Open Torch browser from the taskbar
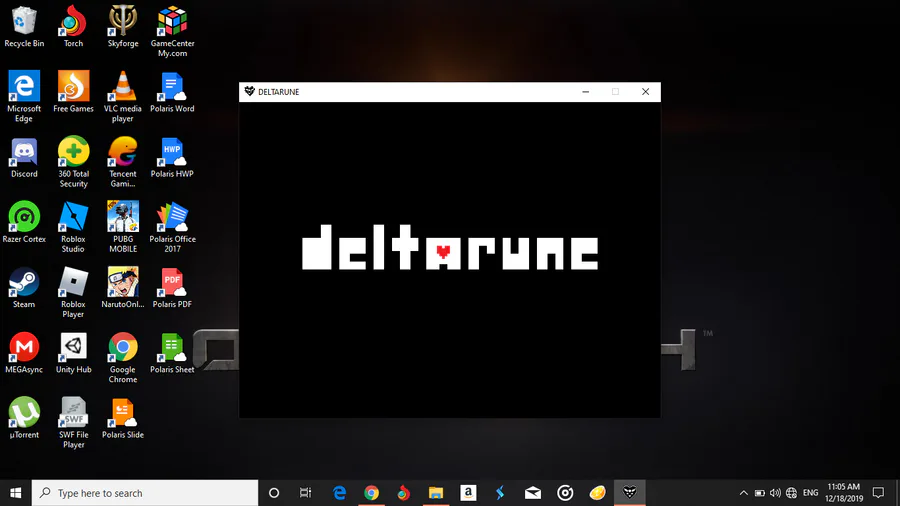Viewport: 900px width, 506px height. click(404, 493)
